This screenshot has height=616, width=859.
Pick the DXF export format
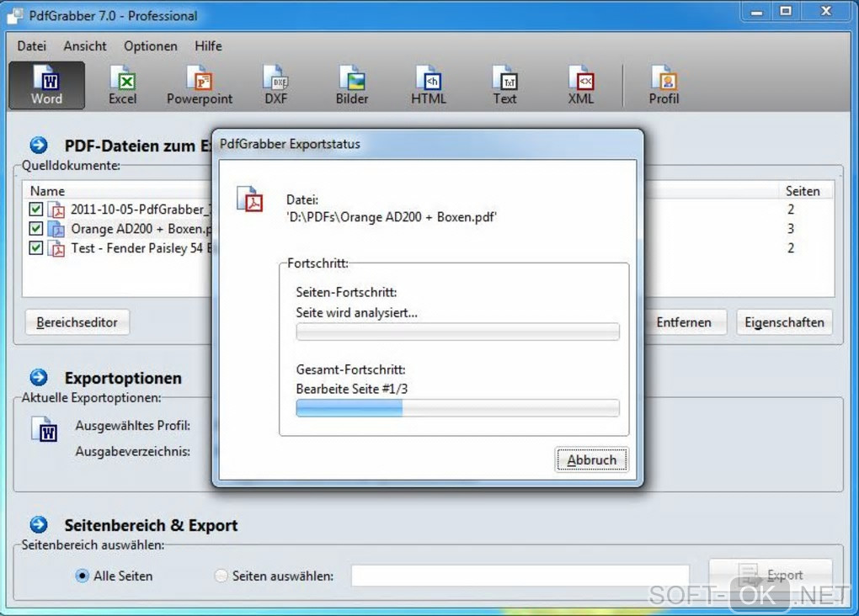click(275, 86)
